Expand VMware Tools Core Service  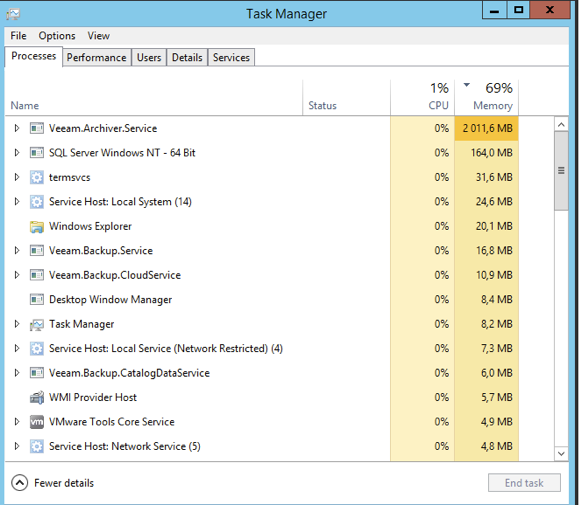click(17, 422)
